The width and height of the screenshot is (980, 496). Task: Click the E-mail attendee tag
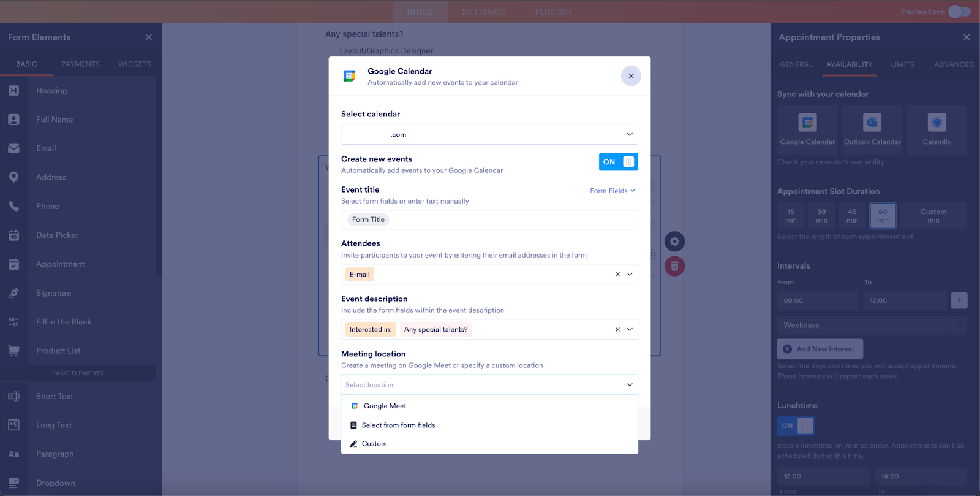360,275
